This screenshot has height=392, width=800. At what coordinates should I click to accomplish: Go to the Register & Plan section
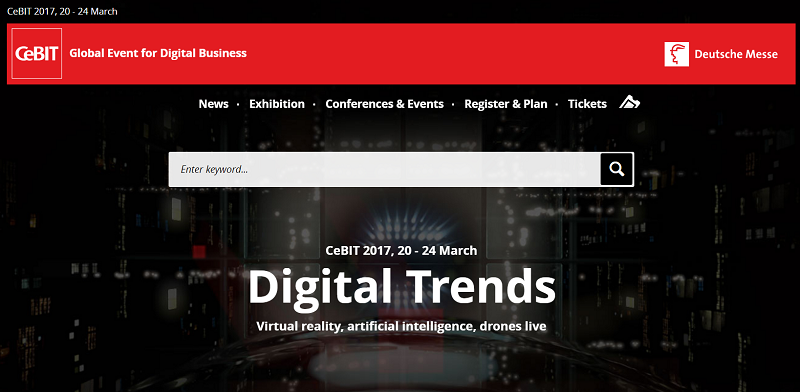coord(506,104)
